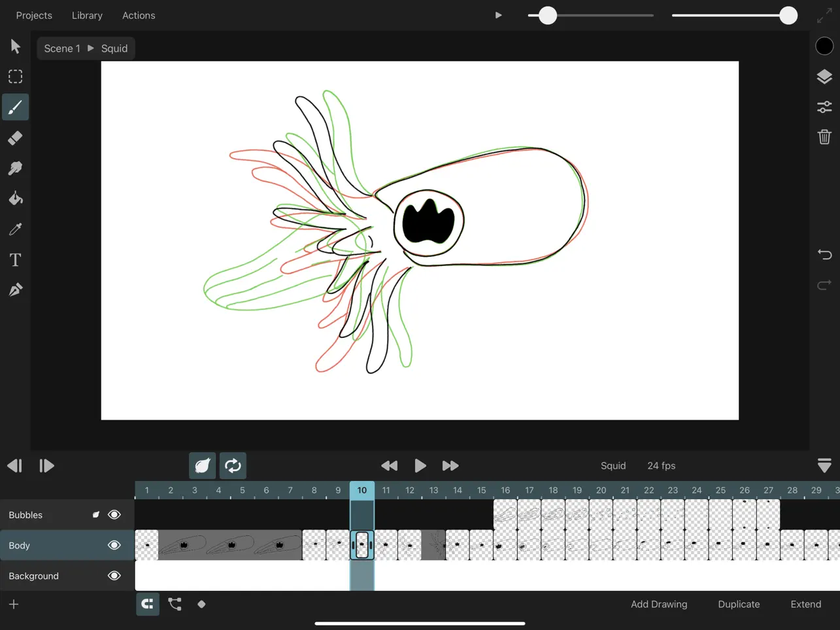Viewport: 840px width, 630px height.
Task: Open the Library menu
Action: pyautogui.click(x=86, y=15)
